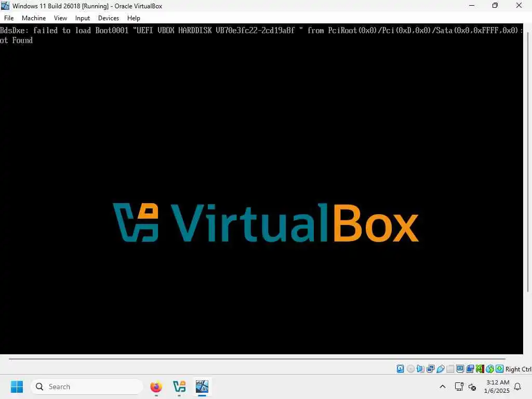
Task: Restore down the VirtualBox VM window
Action: point(495,5)
